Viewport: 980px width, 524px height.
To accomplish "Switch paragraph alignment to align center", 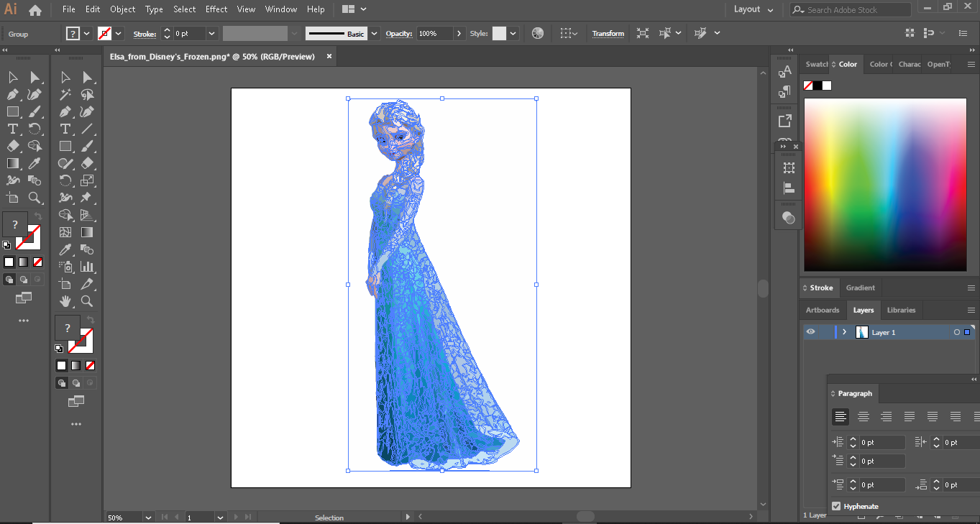I will [x=864, y=416].
